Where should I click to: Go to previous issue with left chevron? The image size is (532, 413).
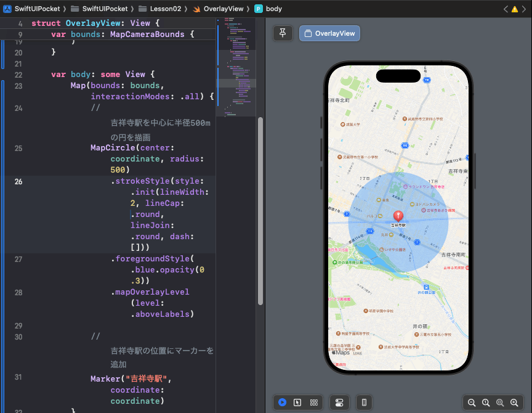click(x=506, y=9)
